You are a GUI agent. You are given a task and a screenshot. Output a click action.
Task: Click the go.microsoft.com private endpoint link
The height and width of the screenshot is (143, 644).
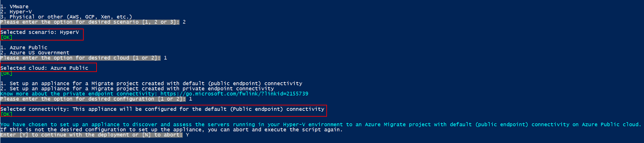click(x=234, y=94)
